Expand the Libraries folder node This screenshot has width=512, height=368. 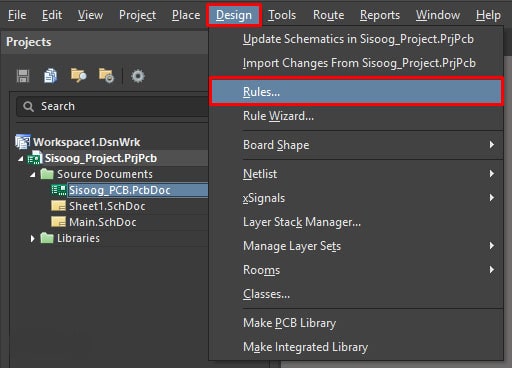(x=32, y=238)
